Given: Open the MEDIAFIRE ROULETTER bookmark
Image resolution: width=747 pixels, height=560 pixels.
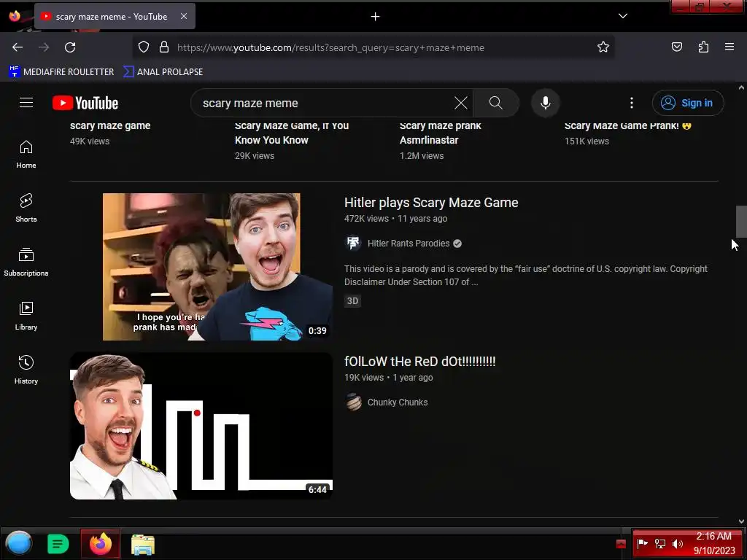Looking at the screenshot, I should coord(61,72).
